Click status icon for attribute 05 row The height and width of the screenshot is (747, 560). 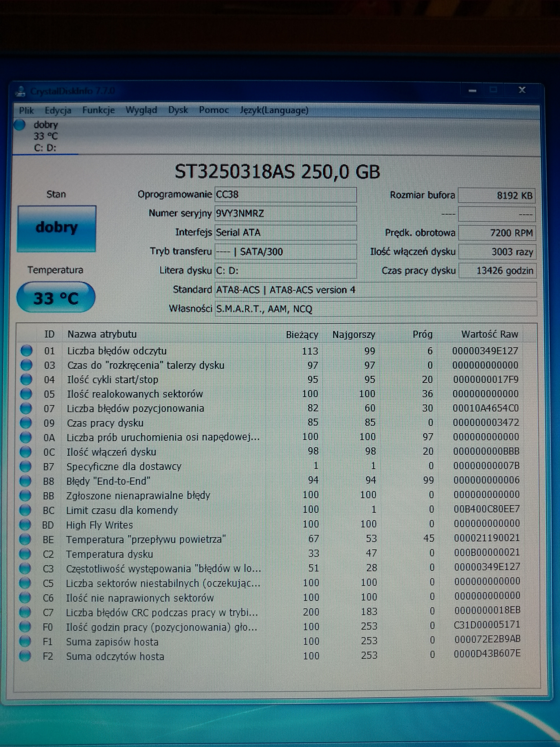click(26, 394)
